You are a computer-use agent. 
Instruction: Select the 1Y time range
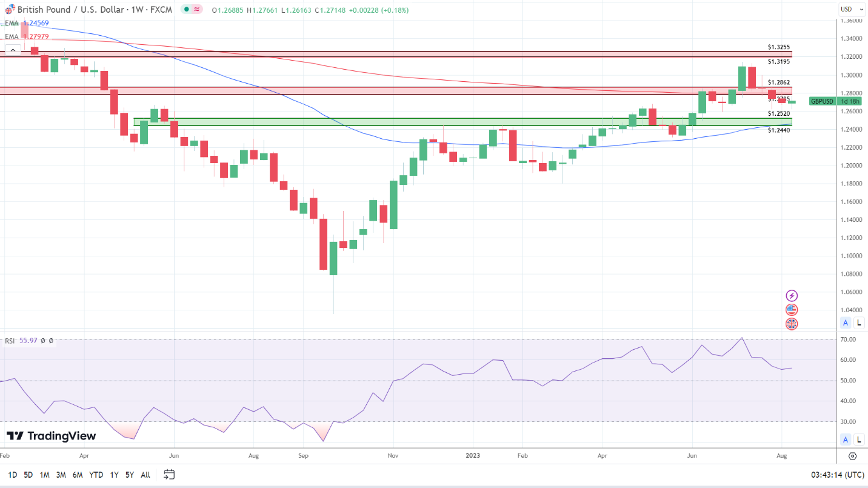click(114, 475)
